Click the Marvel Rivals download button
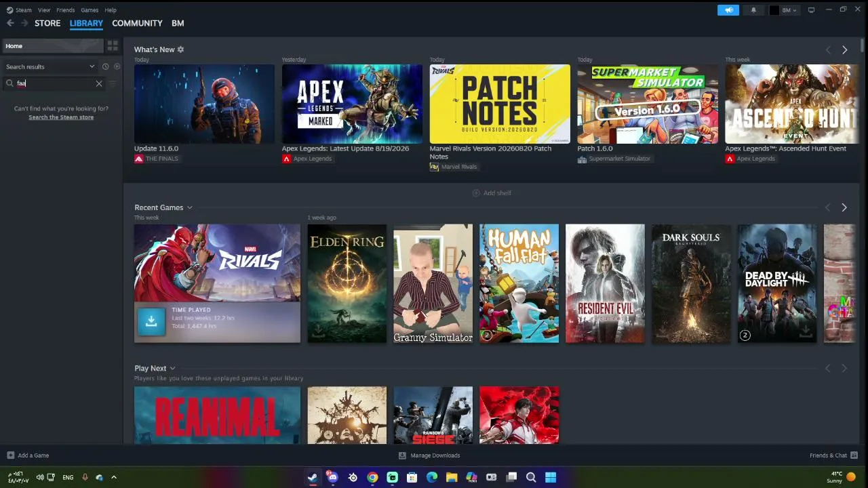868x488 pixels. pyautogui.click(x=151, y=321)
